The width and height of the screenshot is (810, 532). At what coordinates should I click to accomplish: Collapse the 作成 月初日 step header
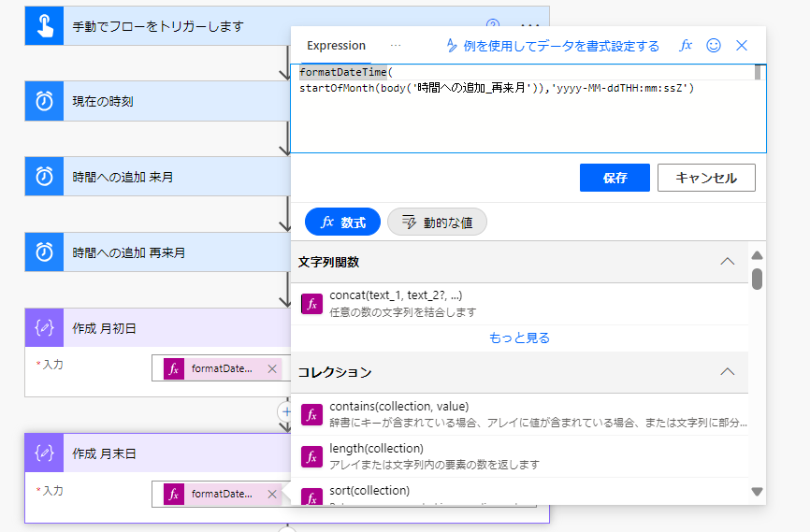tap(158, 327)
